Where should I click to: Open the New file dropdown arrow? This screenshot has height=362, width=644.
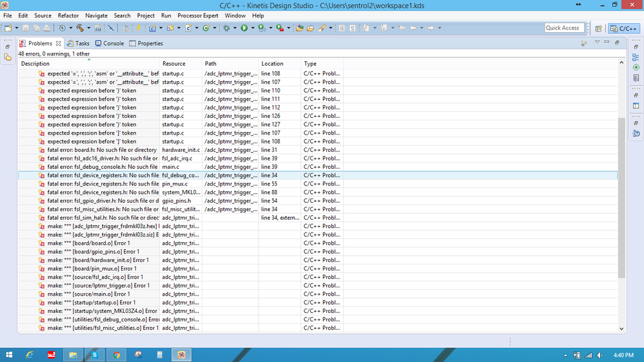(x=16, y=28)
